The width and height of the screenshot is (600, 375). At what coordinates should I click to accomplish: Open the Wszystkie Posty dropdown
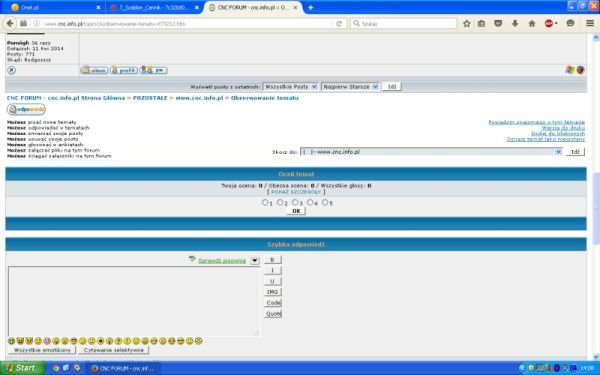pos(290,87)
